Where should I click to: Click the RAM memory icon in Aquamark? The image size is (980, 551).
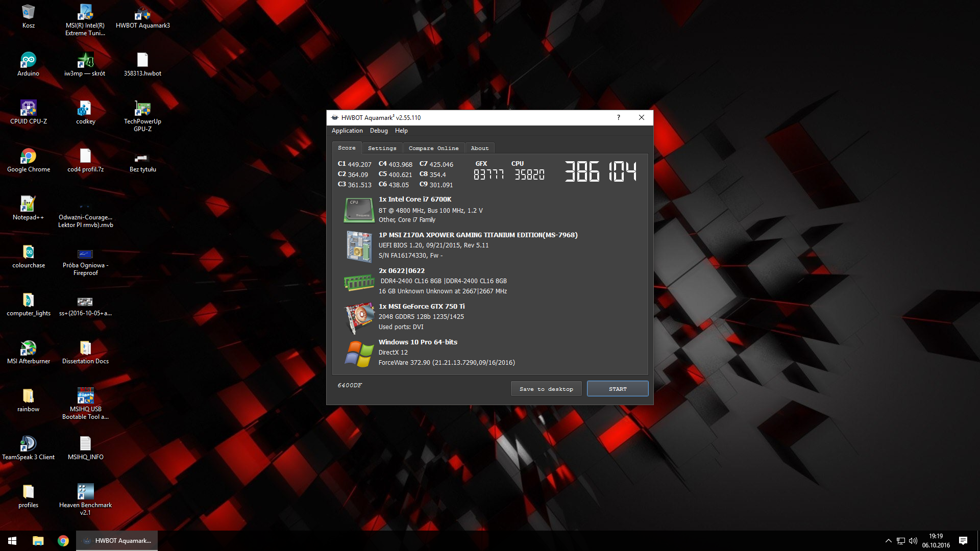coord(359,282)
